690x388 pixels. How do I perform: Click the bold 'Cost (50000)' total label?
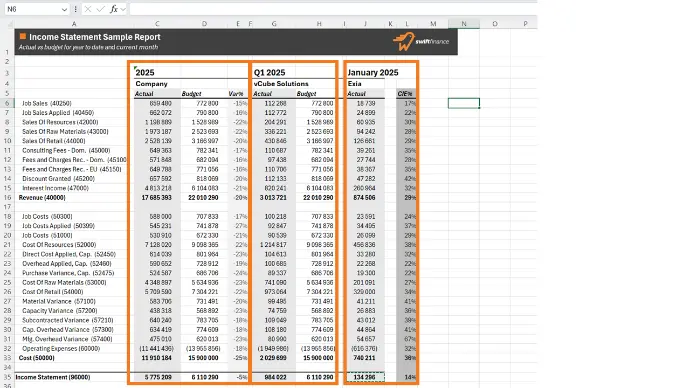tap(37, 358)
